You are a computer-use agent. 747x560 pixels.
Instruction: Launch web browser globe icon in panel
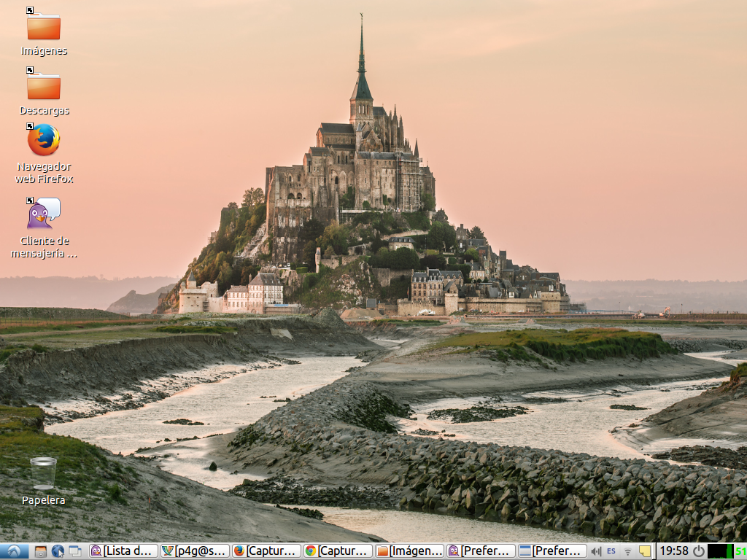58,551
